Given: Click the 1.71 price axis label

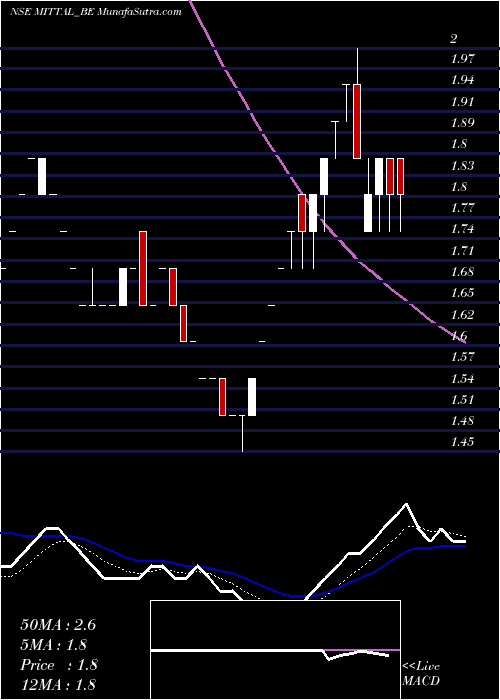Looking at the screenshot, I should tap(462, 251).
